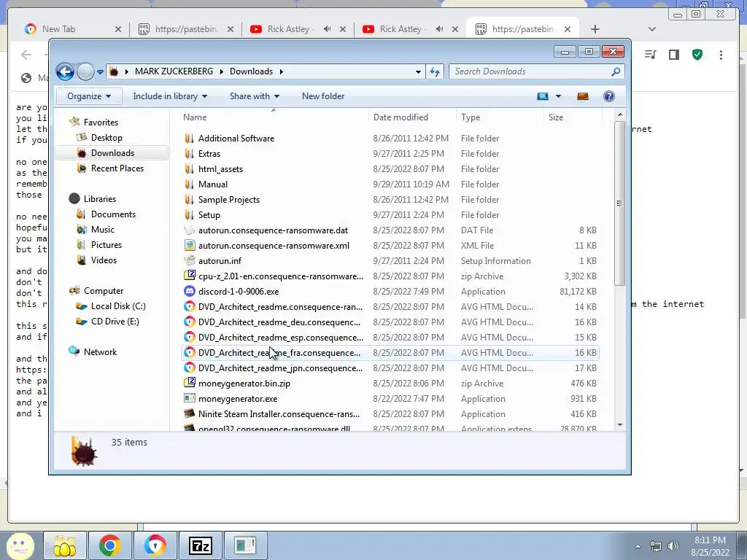Open Pictures library in sidebar
This screenshot has height=560, width=747.
tap(107, 245)
